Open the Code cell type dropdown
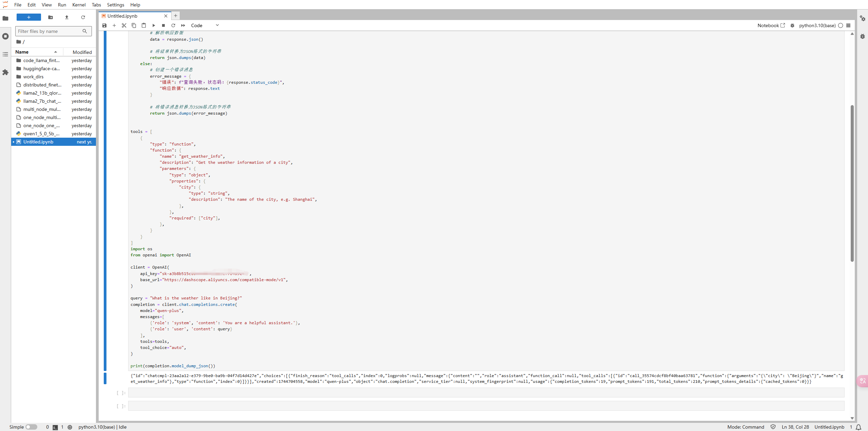Image resolution: width=868 pixels, height=431 pixels. 205,25
